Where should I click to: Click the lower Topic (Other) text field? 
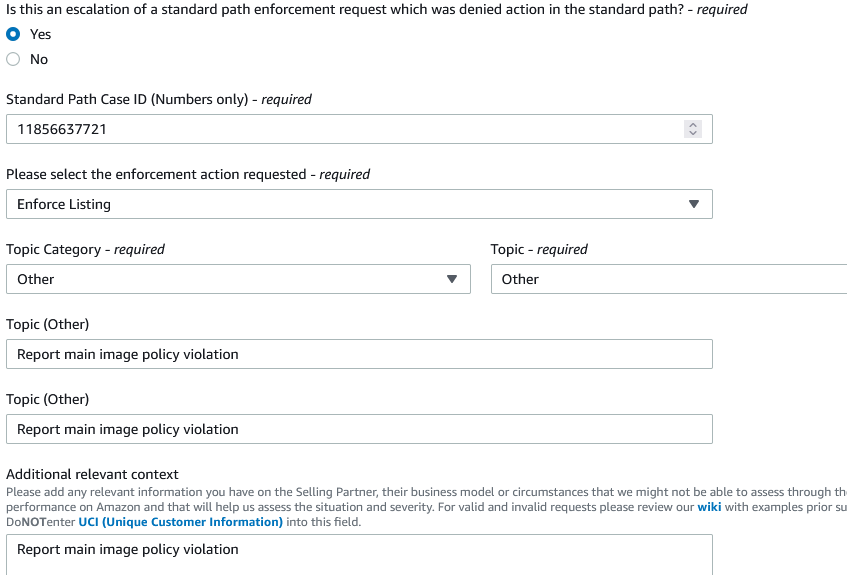(359, 429)
